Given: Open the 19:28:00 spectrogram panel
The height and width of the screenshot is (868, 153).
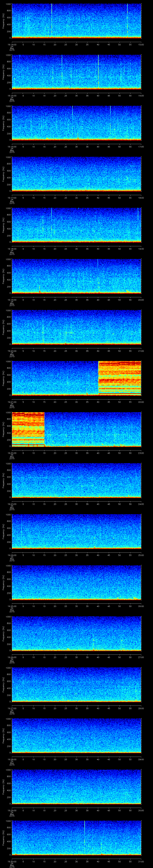Looking at the screenshot, I should (76, 735).
